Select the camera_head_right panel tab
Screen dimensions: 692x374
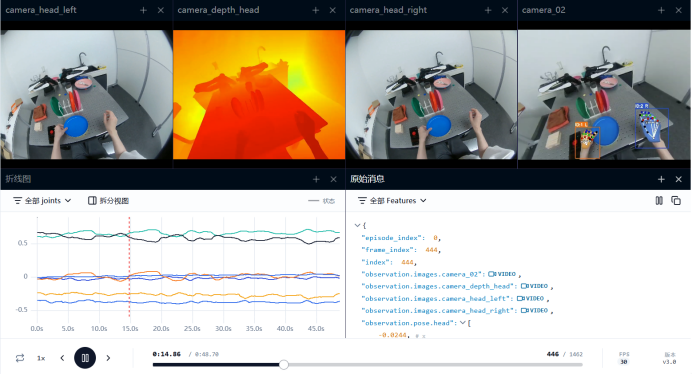click(x=388, y=10)
